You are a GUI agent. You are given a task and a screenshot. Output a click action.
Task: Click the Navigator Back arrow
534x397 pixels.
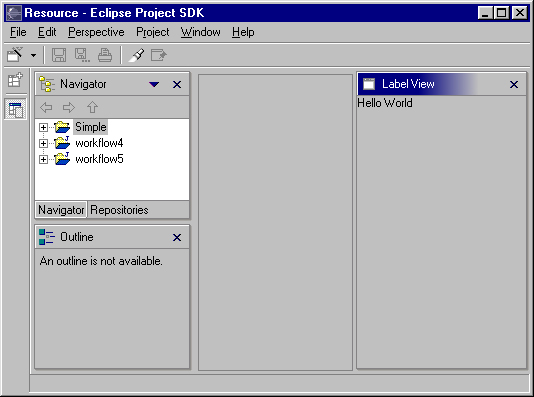pyautogui.click(x=46, y=108)
